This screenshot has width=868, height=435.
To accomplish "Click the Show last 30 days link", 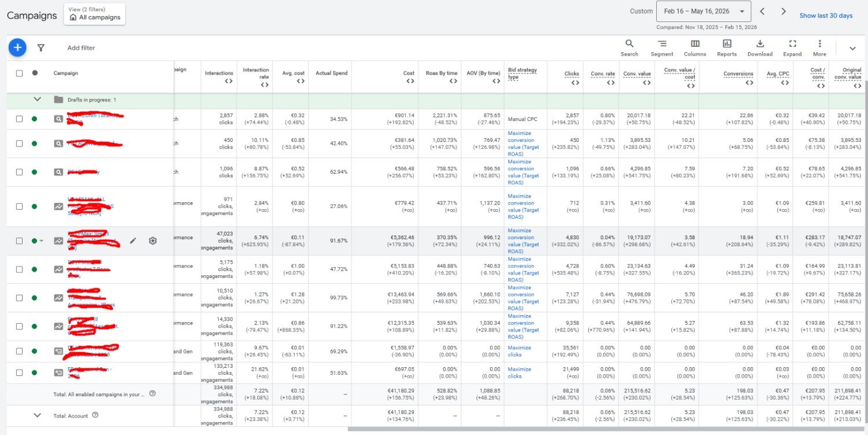I will 826,16.
